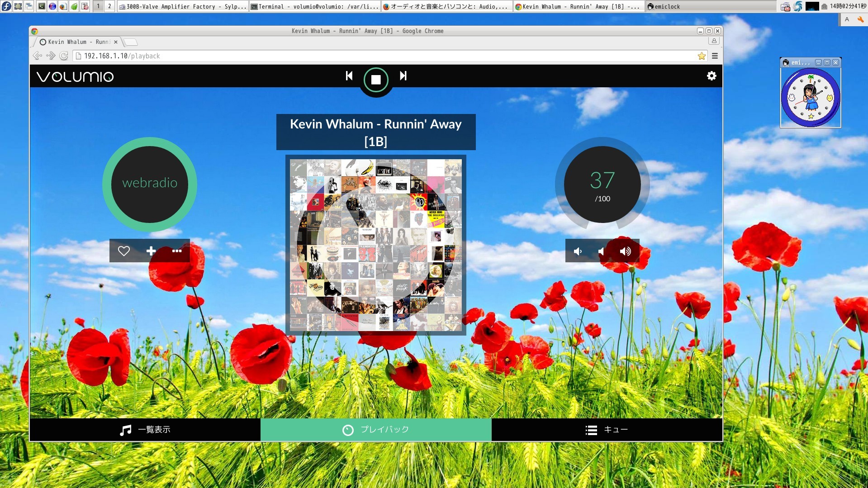Select the プレイバック playback tab

tap(376, 430)
